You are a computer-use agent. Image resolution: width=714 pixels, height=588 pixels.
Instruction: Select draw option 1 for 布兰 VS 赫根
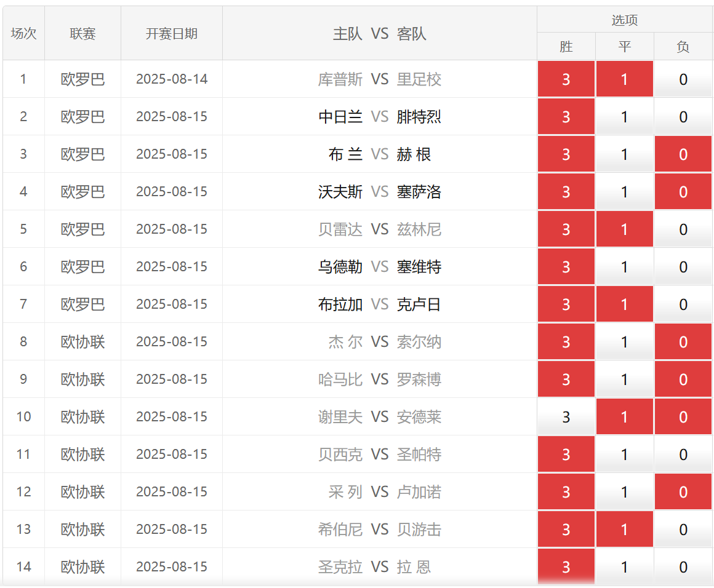[624, 154]
